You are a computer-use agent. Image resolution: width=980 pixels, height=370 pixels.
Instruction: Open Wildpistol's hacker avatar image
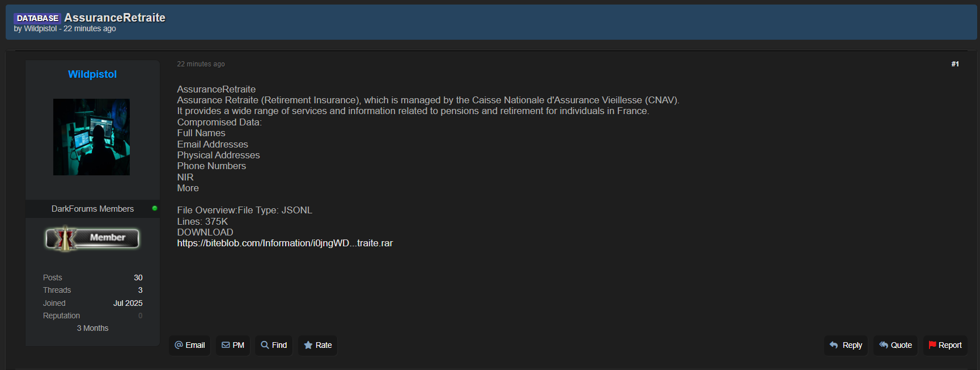point(91,137)
